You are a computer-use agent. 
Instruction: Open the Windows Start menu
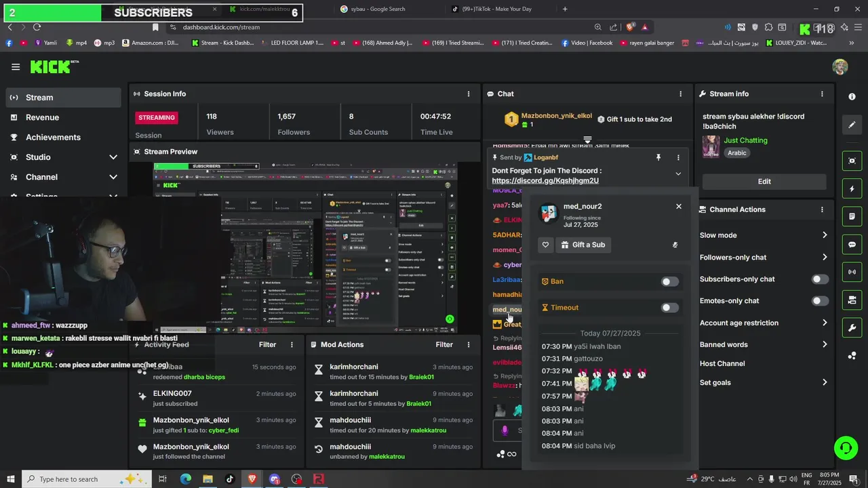(10, 479)
